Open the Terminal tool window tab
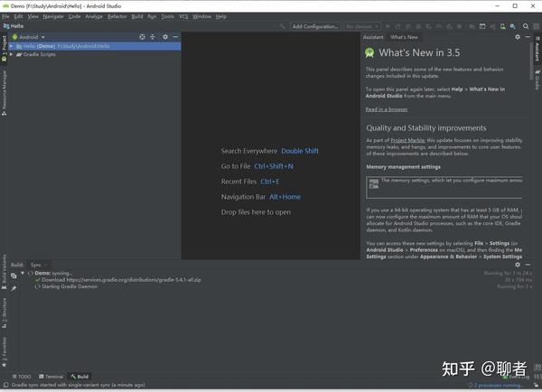Screen dimensions: 542x392 [51, 377]
